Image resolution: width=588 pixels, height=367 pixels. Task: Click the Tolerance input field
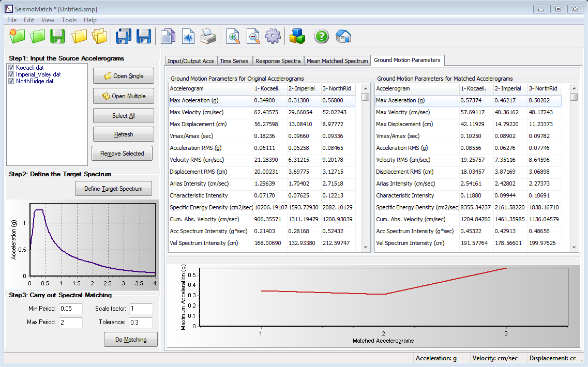coord(141,323)
